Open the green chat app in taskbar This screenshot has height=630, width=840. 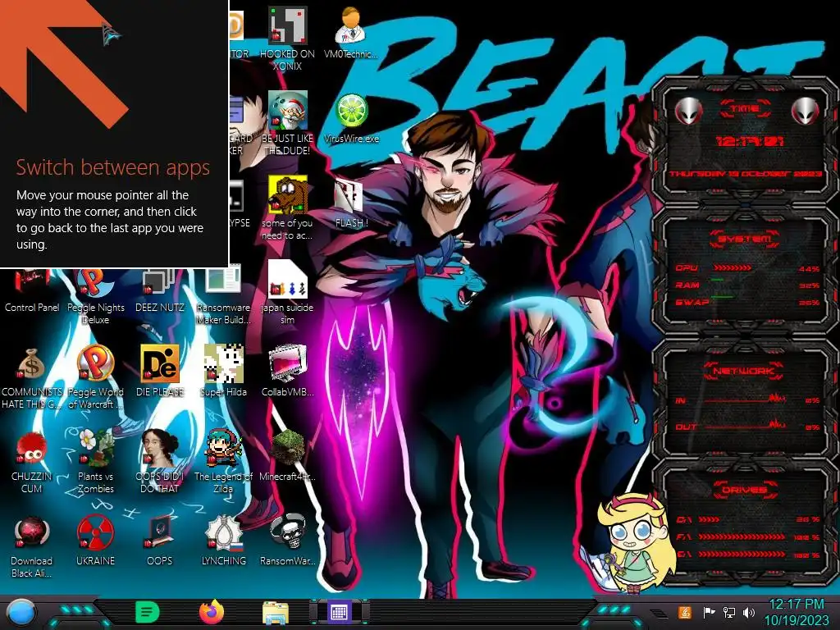click(147, 612)
